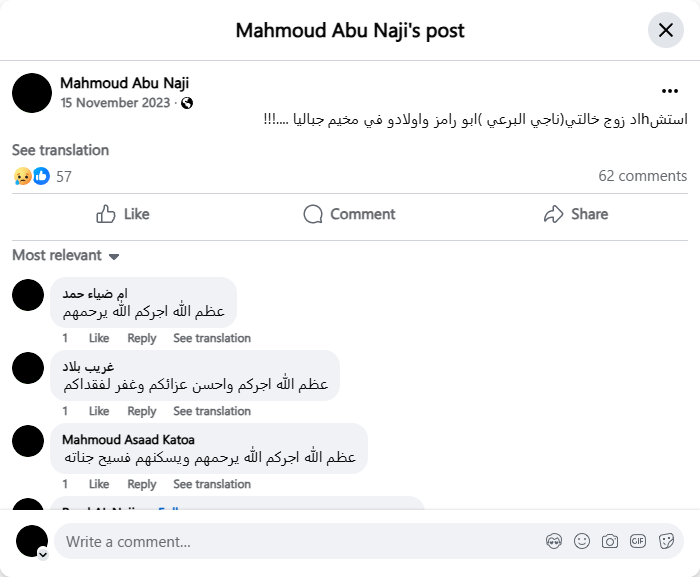Like Mahmoud Abu Naji's post
This screenshot has height=577, width=700.
pos(122,214)
